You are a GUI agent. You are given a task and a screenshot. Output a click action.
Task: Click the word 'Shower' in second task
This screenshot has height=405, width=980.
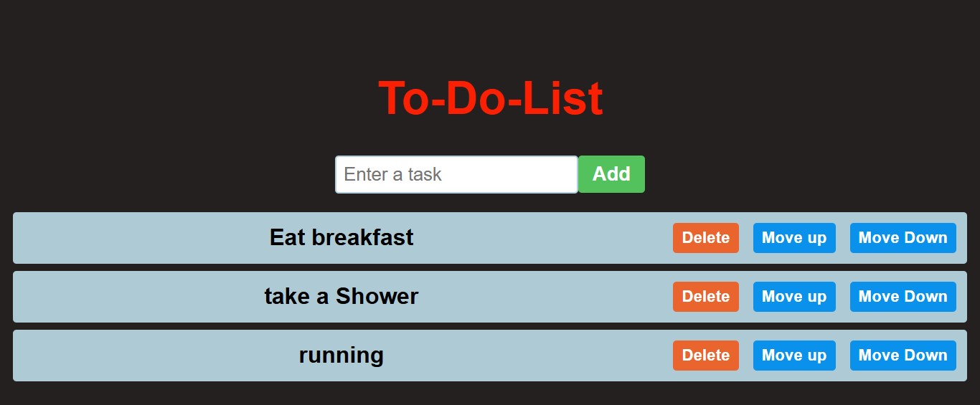pos(377,296)
